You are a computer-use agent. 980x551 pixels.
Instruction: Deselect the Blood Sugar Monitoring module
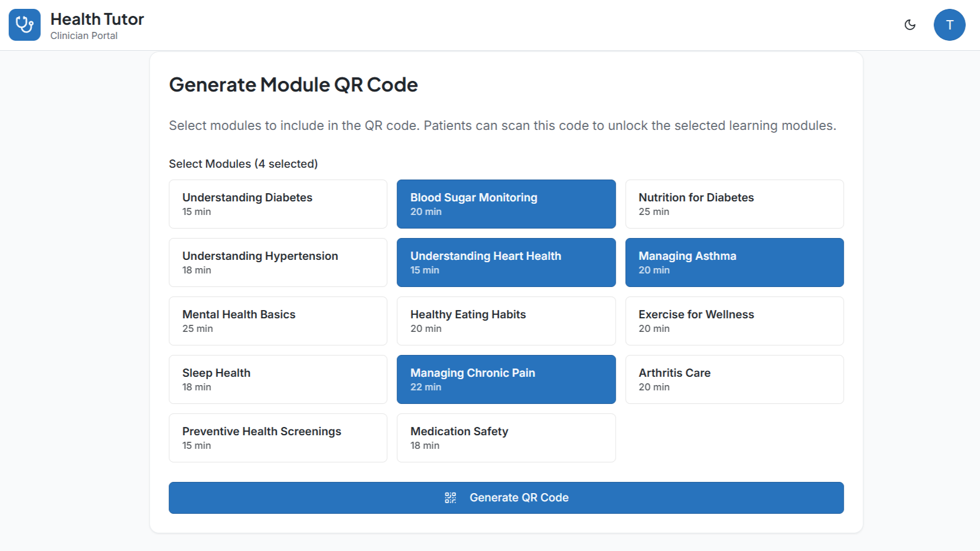[506, 204]
